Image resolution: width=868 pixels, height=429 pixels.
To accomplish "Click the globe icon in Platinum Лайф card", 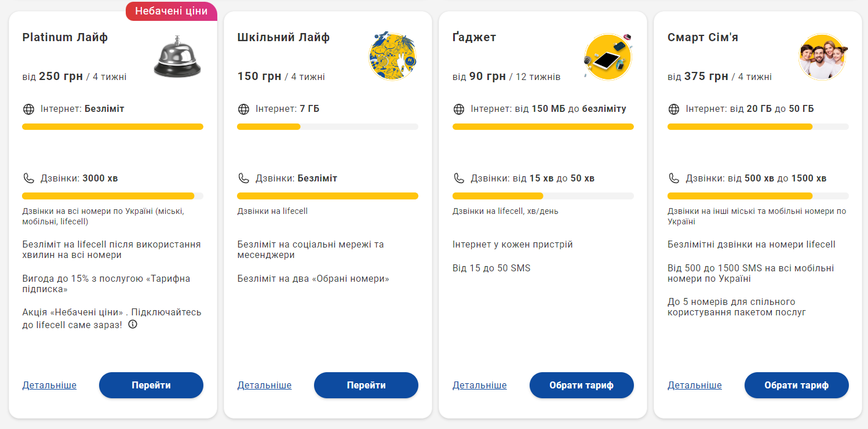I will click(28, 109).
